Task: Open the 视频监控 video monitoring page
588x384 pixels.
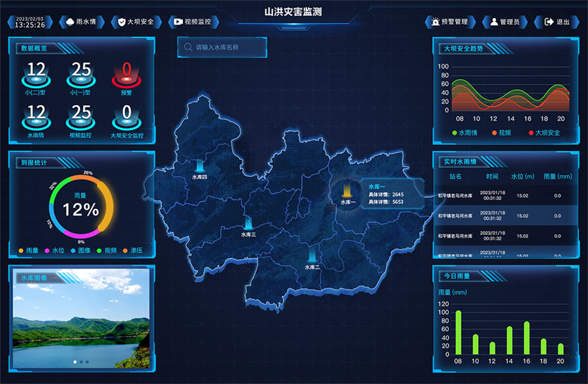Action: coord(193,22)
